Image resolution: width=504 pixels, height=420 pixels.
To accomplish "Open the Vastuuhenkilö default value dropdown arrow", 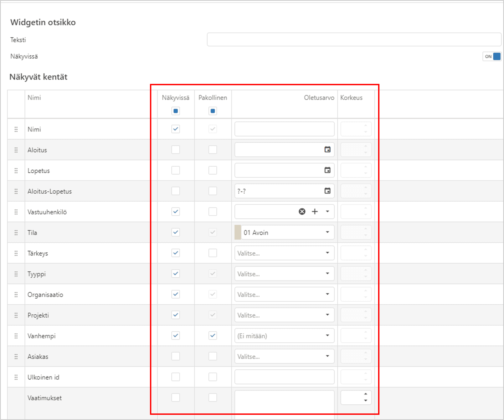I will click(327, 211).
